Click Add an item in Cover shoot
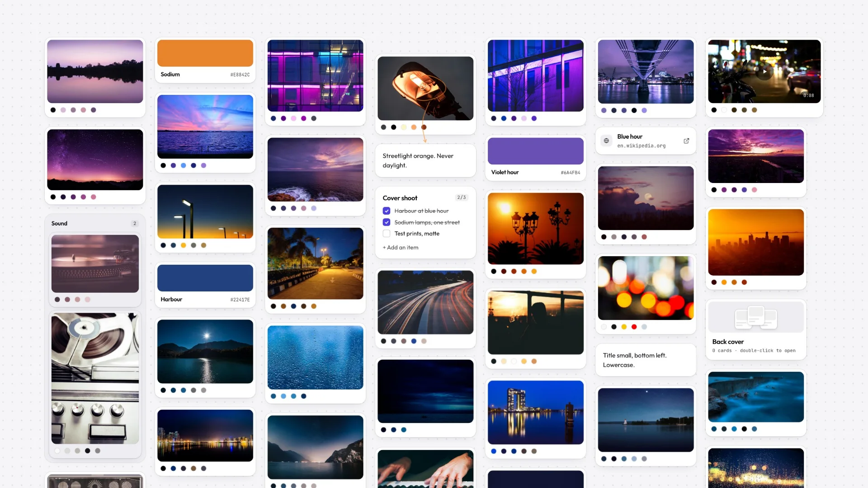 click(x=401, y=248)
